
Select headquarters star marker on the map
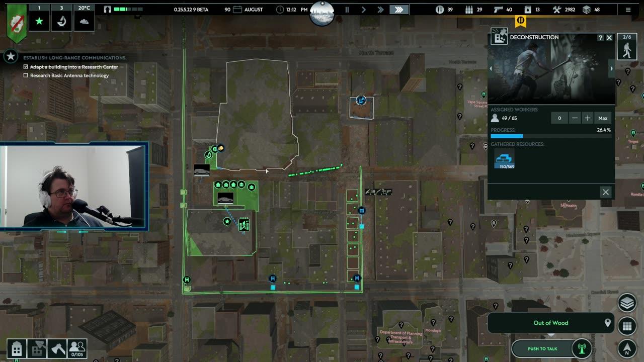click(227, 221)
